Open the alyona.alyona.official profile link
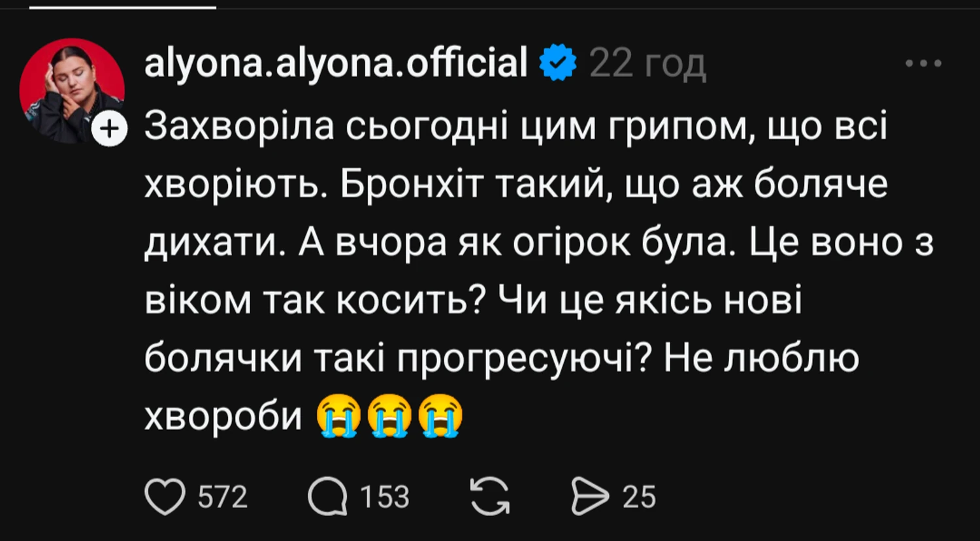 coord(335,64)
